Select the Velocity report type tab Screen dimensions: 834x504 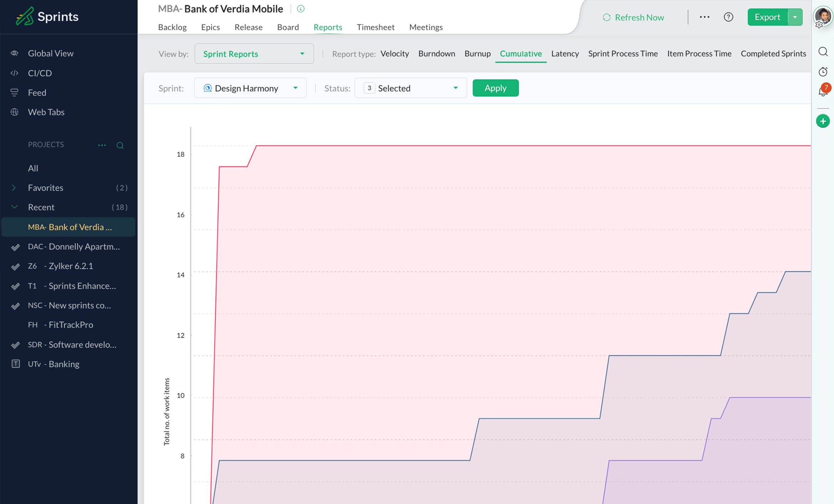tap(395, 53)
